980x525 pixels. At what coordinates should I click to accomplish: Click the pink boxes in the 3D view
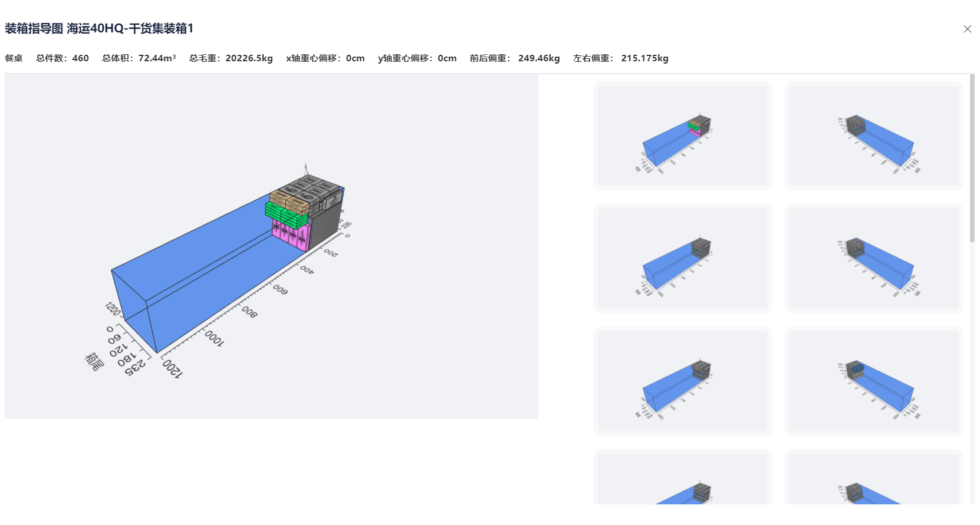tap(291, 236)
